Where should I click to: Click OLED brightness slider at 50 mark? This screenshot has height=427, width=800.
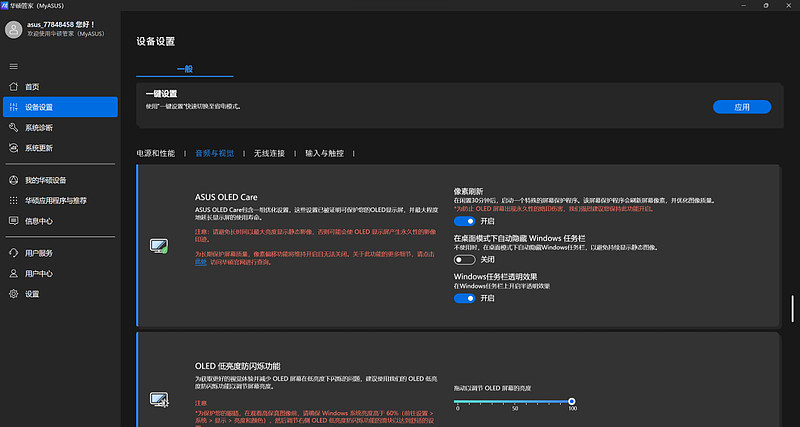(x=515, y=402)
